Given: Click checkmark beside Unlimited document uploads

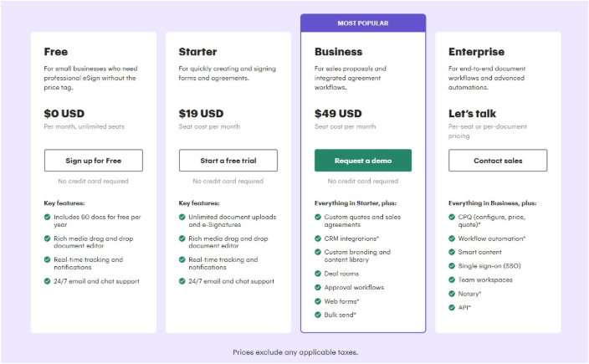Looking at the screenshot, I should [x=182, y=218].
